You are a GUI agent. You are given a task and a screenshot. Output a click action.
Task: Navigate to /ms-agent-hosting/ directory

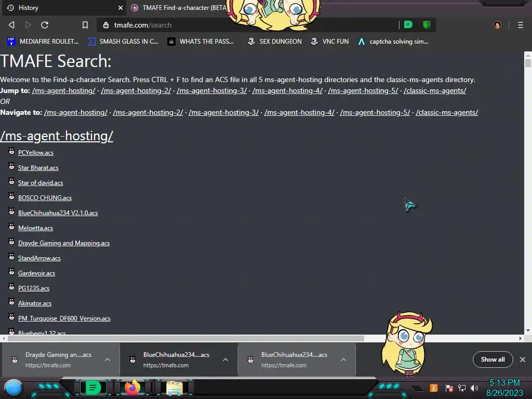tap(76, 112)
